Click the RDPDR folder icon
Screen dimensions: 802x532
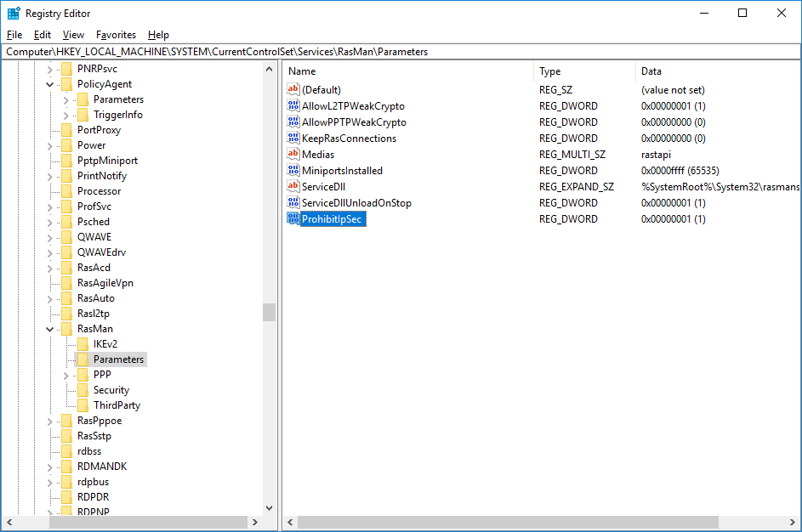[x=66, y=497]
